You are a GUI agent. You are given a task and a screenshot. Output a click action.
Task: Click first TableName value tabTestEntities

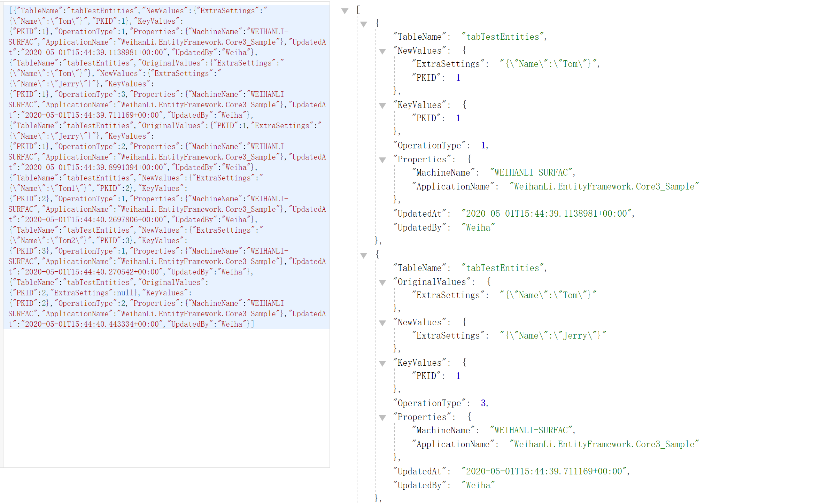(x=503, y=37)
